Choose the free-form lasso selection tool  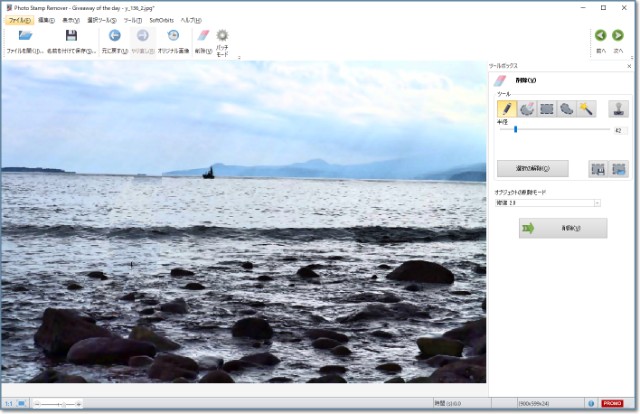point(566,108)
